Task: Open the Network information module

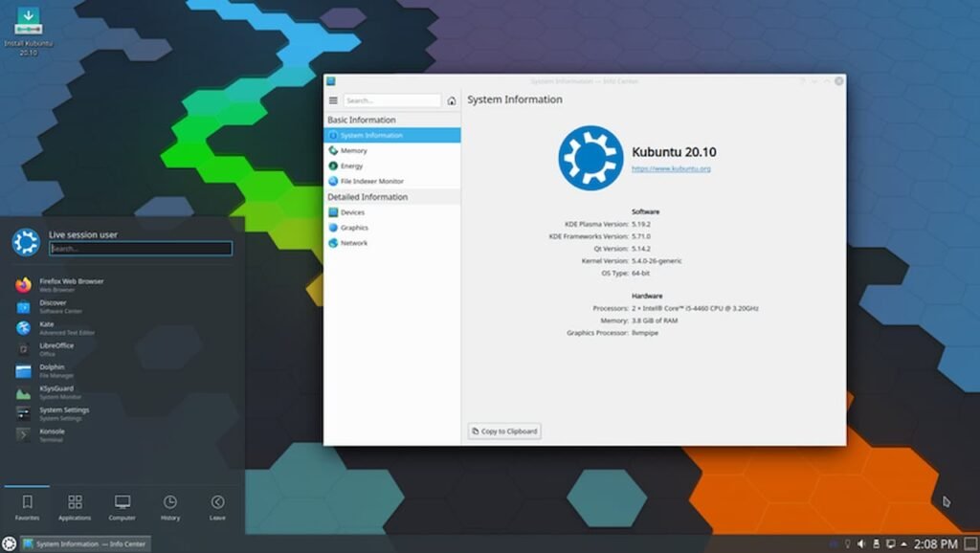Action: 353,243
